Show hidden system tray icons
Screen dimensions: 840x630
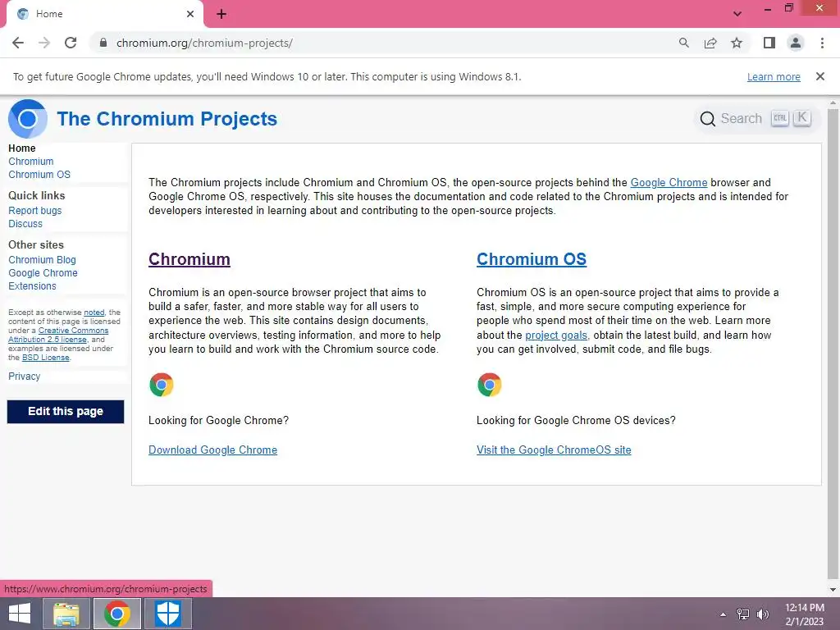(724, 614)
